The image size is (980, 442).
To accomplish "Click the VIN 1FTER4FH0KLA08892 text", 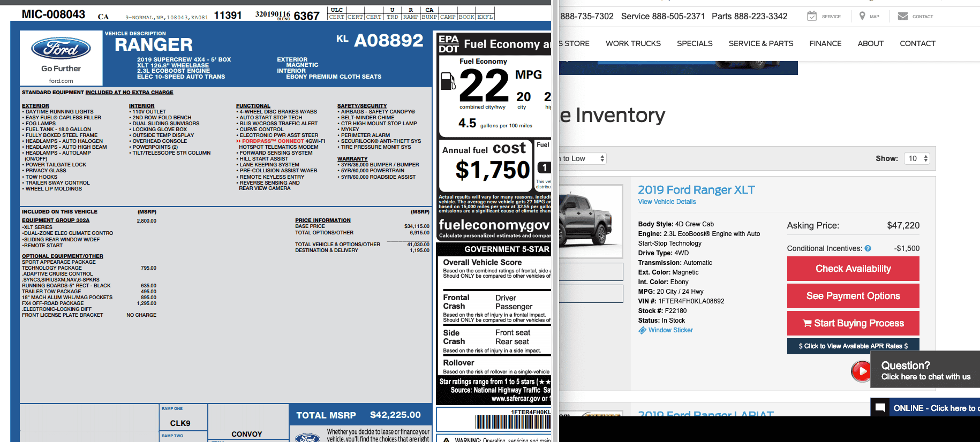I will pos(681,301).
